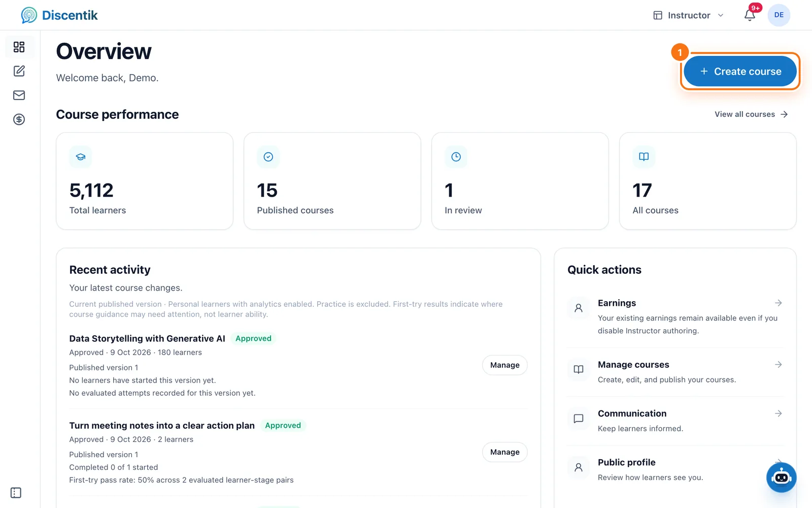
Task: Open the Earnings quick action
Action: pyautogui.click(x=675, y=317)
